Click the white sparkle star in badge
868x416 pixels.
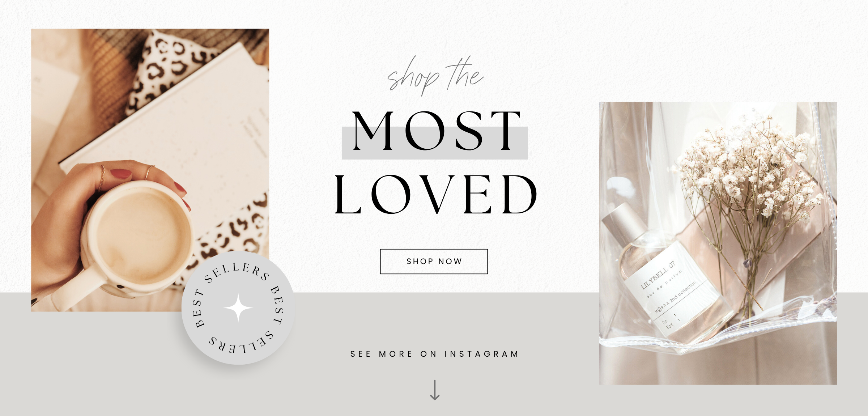pyautogui.click(x=238, y=308)
